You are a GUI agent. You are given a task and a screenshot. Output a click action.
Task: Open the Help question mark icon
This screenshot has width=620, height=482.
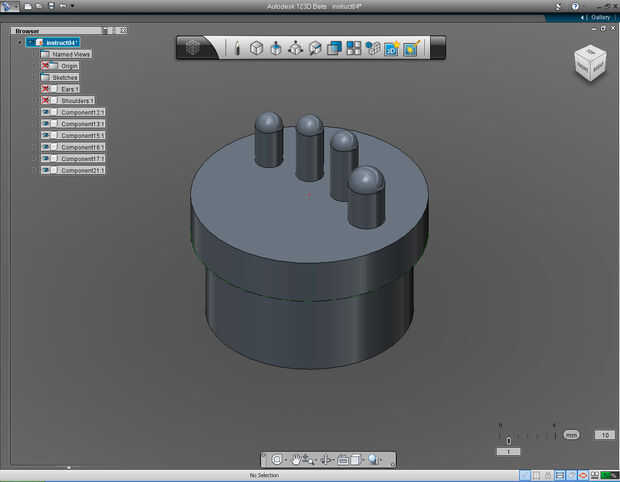tap(575, 6)
